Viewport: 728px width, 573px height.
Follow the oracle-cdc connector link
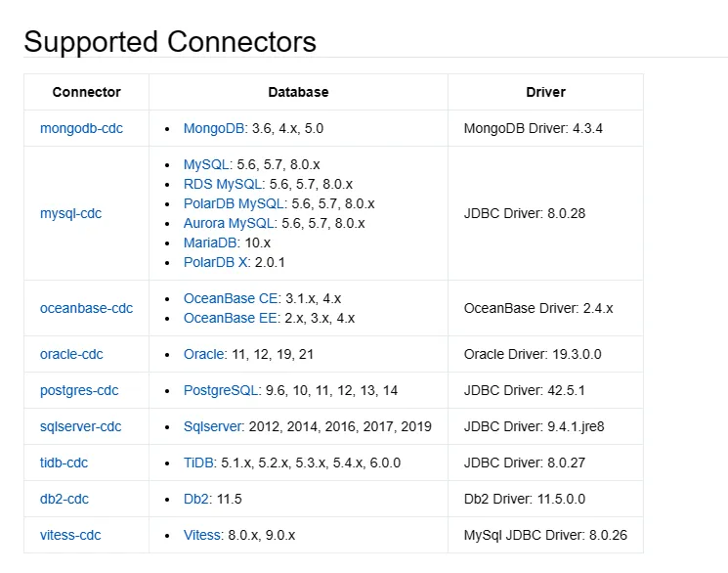(71, 354)
